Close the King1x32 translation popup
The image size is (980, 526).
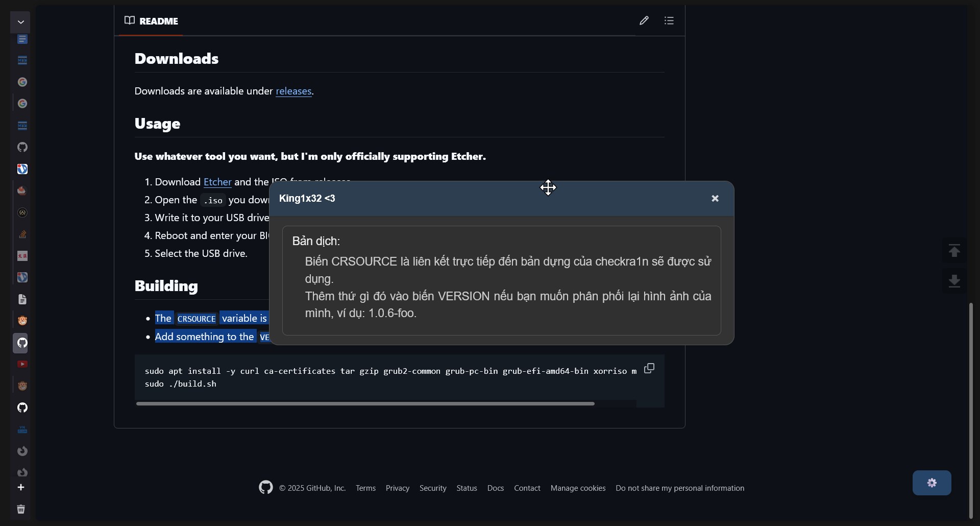(715, 199)
